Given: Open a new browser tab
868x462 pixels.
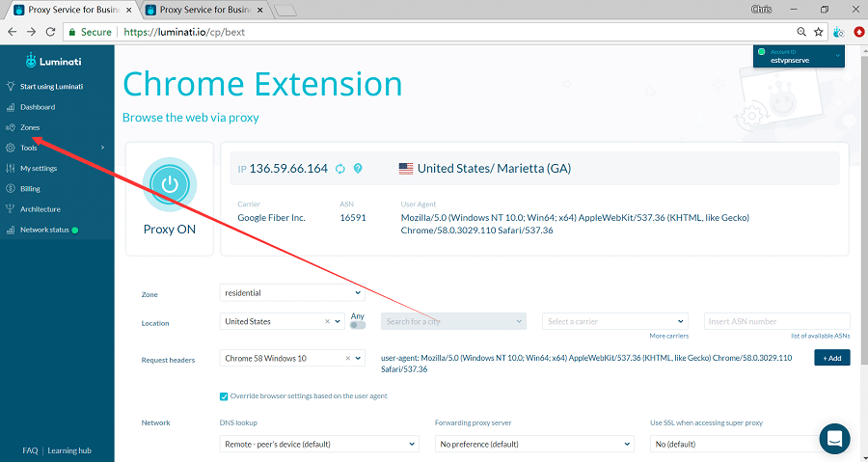Looking at the screenshot, I should (x=285, y=11).
